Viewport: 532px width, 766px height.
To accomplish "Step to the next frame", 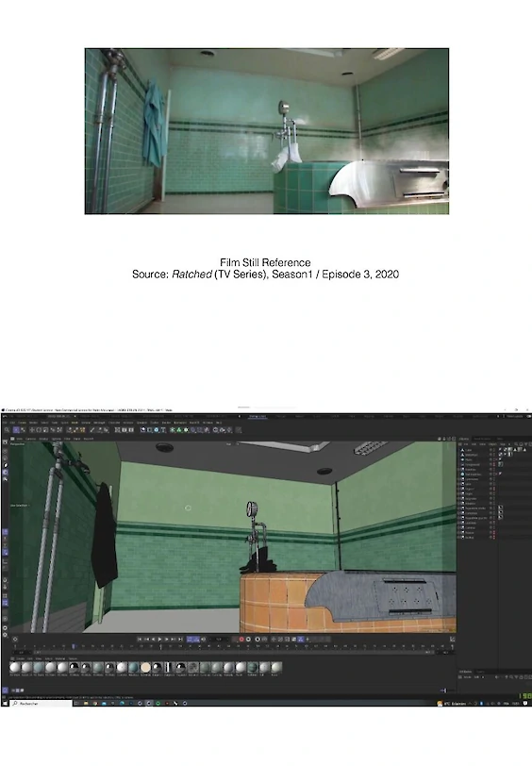I will pos(167,639).
